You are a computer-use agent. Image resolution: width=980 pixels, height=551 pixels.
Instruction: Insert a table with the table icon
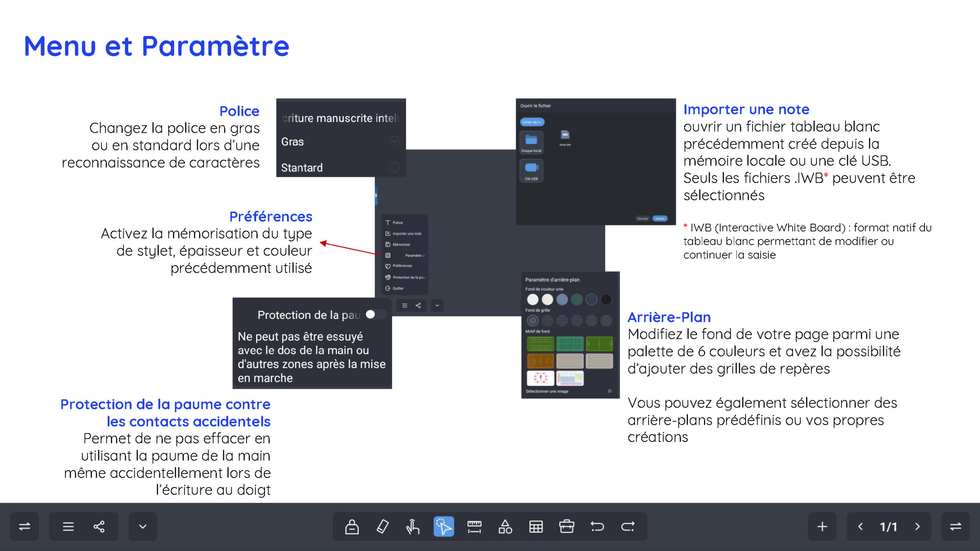pyautogui.click(x=536, y=527)
